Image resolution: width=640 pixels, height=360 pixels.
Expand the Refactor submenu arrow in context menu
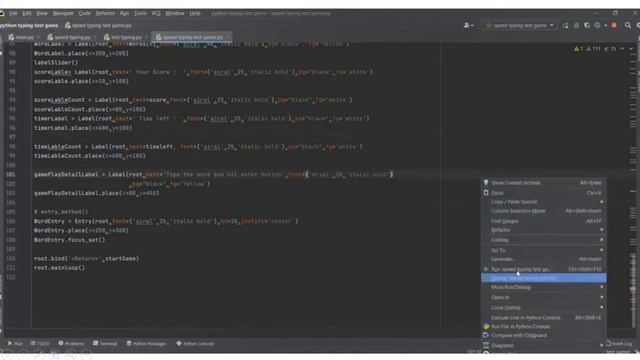click(602, 230)
